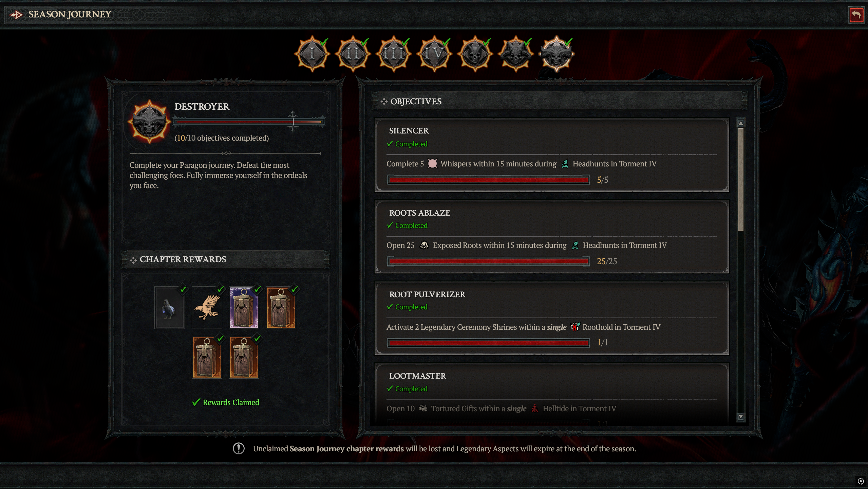Image resolution: width=868 pixels, height=489 pixels.
Task: Click the Objectives list scrollbar thumb
Action: click(741, 180)
